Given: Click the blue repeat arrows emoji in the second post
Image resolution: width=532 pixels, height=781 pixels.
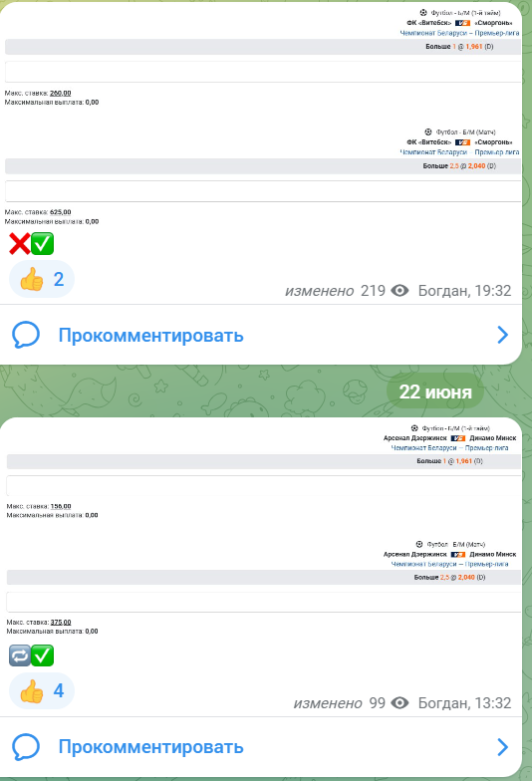Looking at the screenshot, I should coord(20,655).
